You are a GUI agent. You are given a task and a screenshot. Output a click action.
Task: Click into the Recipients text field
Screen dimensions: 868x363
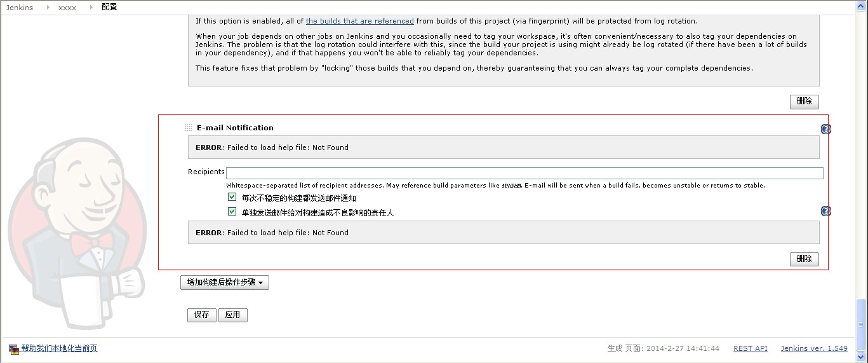pyautogui.click(x=524, y=173)
